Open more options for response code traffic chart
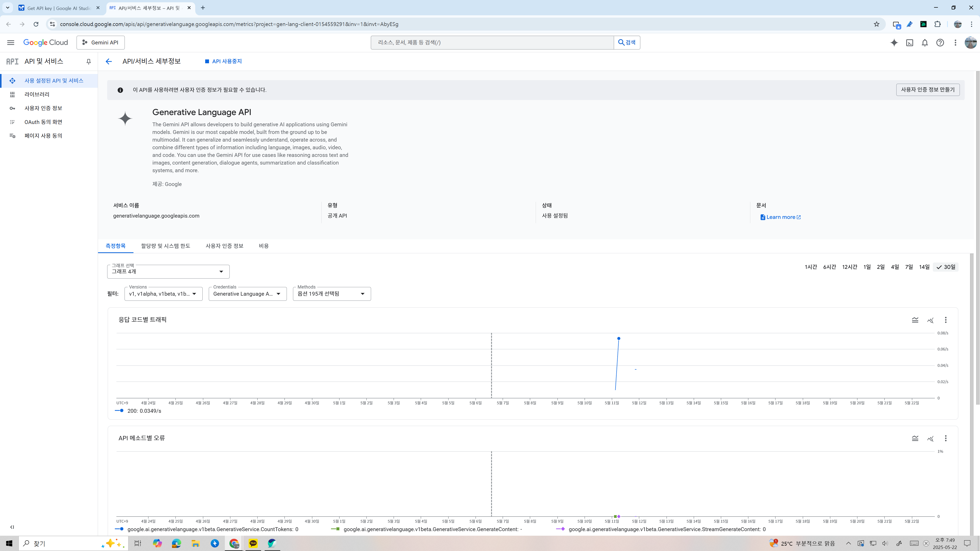Screen dimensions: 980x551 (x=946, y=320)
